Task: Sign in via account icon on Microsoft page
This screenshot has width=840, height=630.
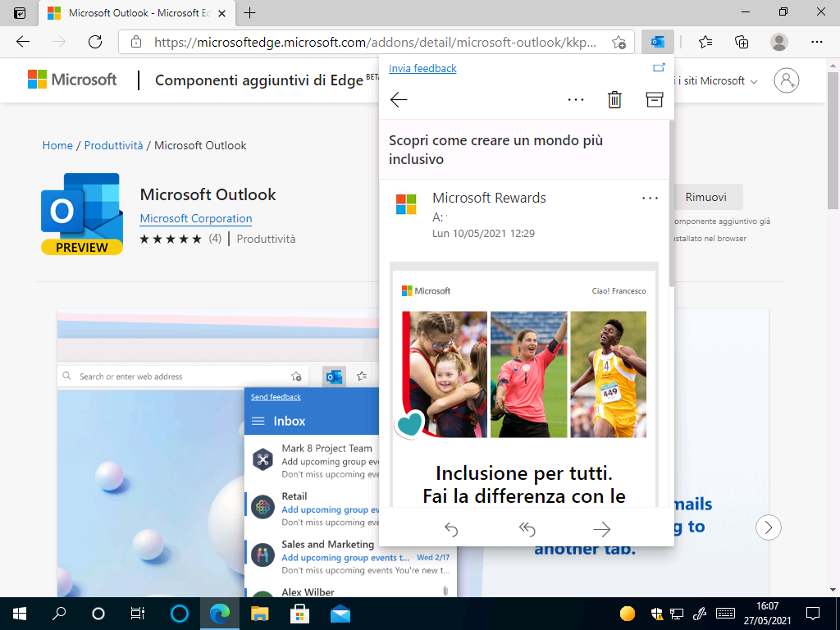Action: [x=787, y=80]
